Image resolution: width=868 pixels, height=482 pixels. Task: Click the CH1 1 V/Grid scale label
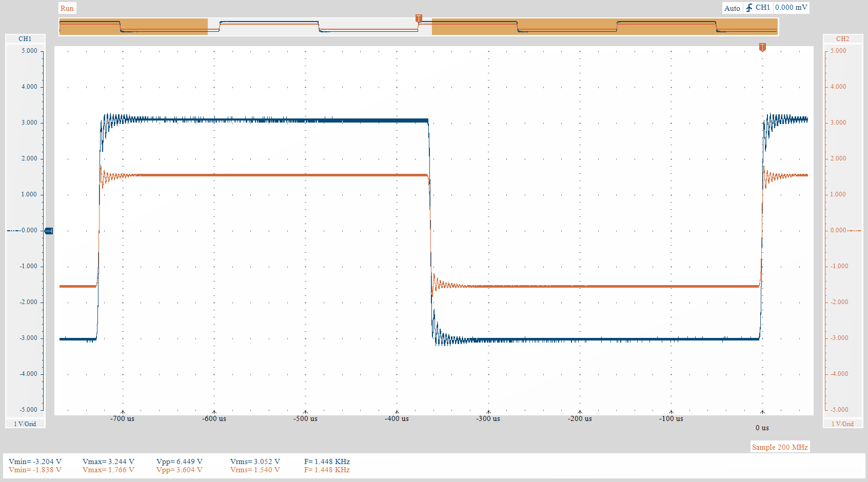[x=25, y=424]
